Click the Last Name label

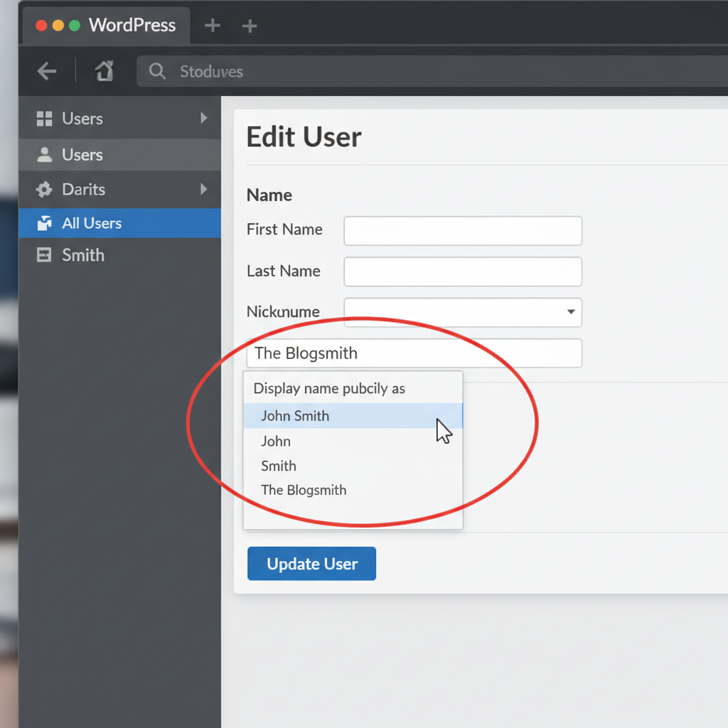pyautogui.click(x=283, y=271)
